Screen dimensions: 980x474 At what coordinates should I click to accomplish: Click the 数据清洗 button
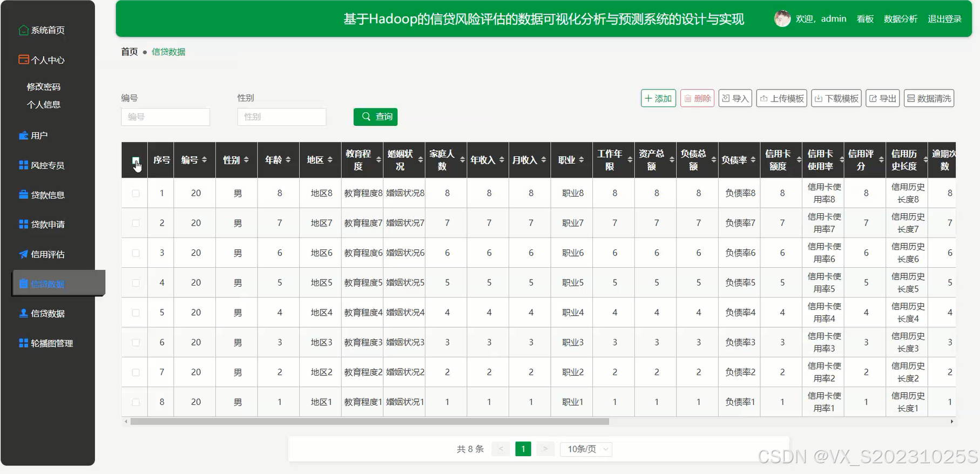tap(929, 98)
